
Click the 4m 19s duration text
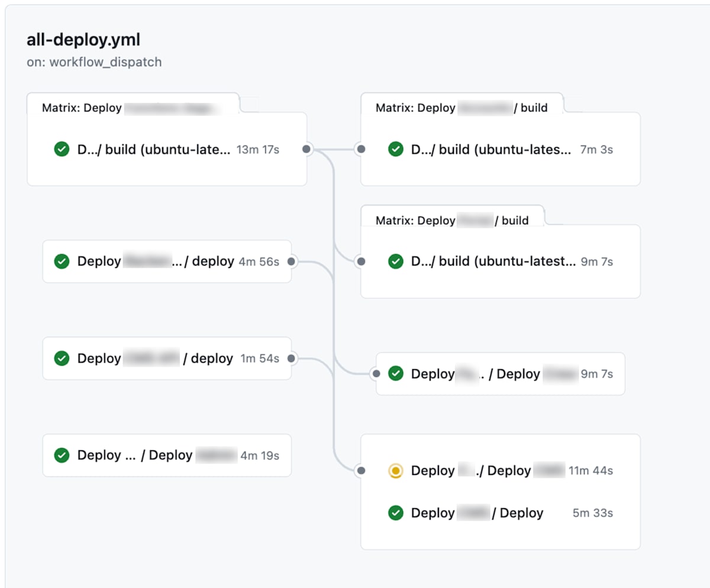pyautogui.click(x=260, y=455)
